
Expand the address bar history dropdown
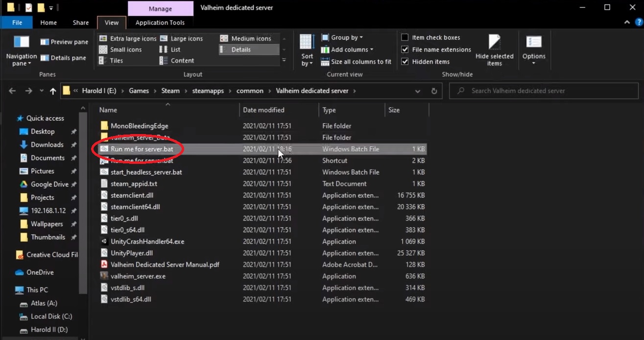pos(417,91)
